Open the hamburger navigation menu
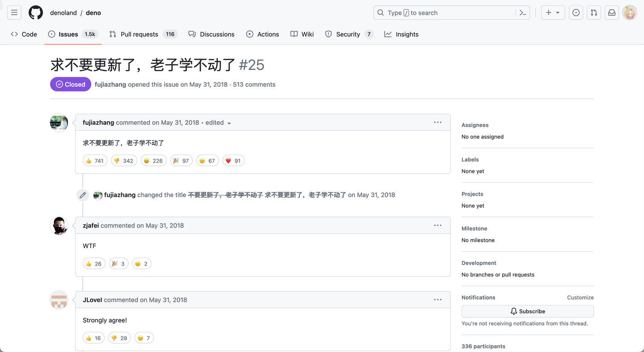Image resolution: width=644 pixels, height=352 pixels. tap(14, 13)
